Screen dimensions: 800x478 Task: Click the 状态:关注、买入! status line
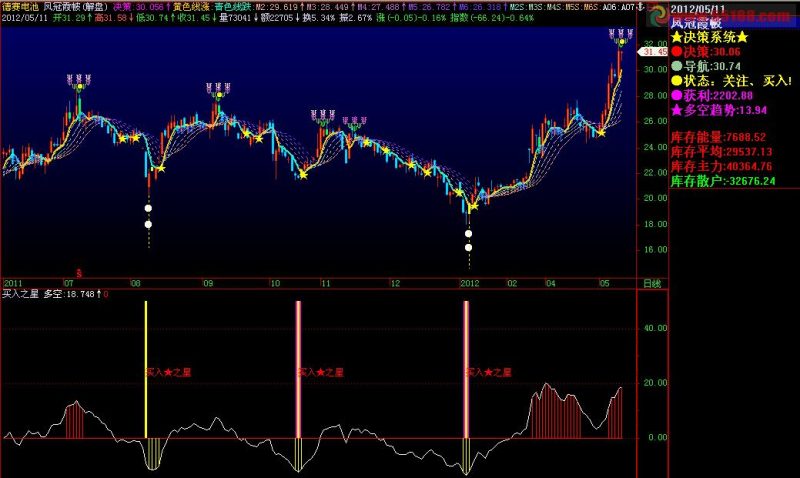tap(732, 81)
